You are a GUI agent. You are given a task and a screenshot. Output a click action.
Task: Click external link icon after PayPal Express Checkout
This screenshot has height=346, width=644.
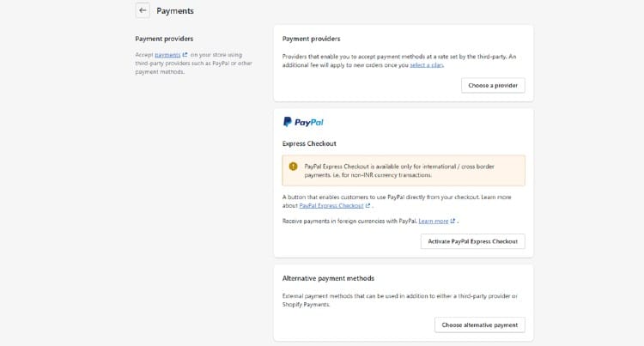368,206
